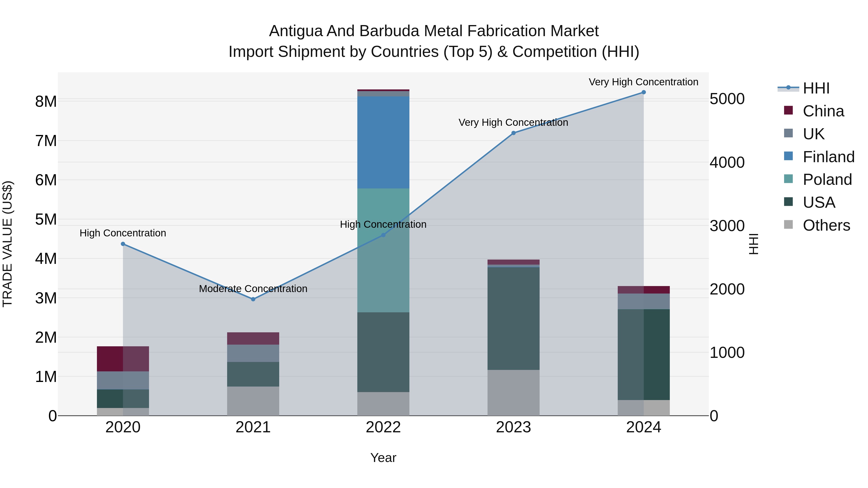Click the 3M left-axis tick label
868x488 pixels.
pyautogui.click(x=46, y=298)
